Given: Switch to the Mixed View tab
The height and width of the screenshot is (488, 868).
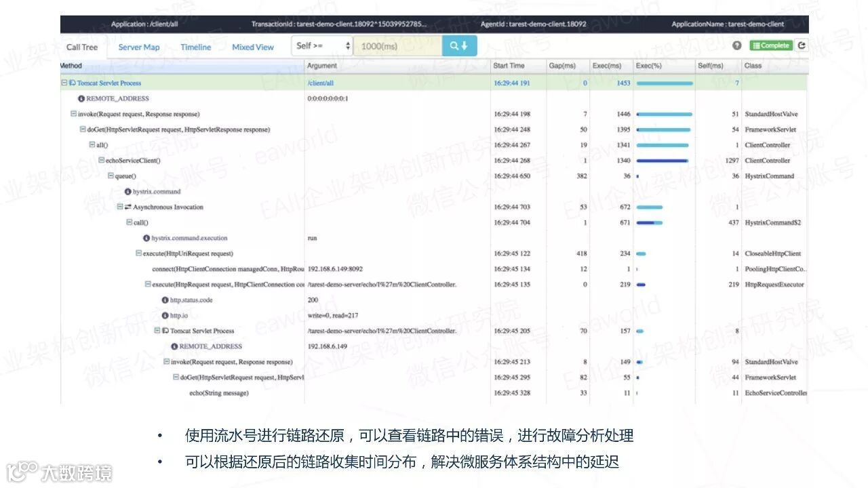Looking at the screenshot, I should click(x=253, y=47).
